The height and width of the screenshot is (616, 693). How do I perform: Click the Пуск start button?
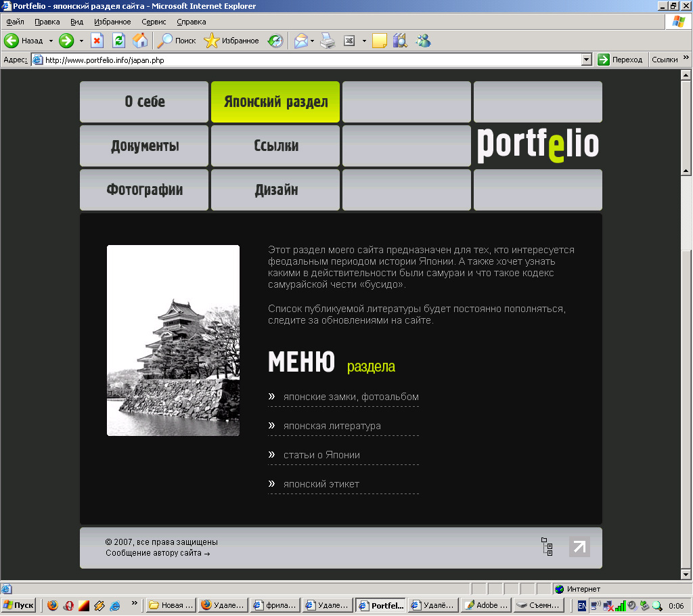(19, 605)
